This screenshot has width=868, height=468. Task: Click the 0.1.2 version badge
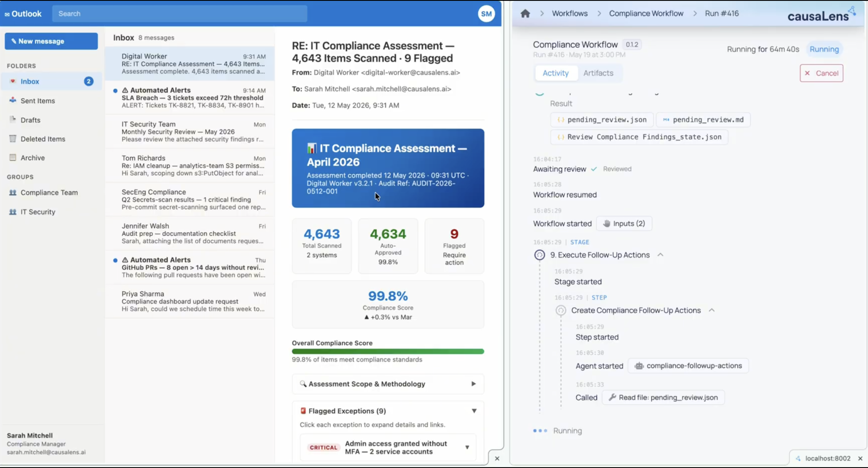pos(632,44)
